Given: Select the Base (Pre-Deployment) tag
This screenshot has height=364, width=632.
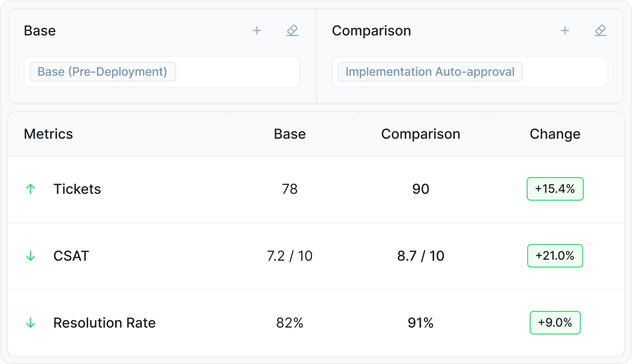Looking at the screenshot, I should pos(102,72).
